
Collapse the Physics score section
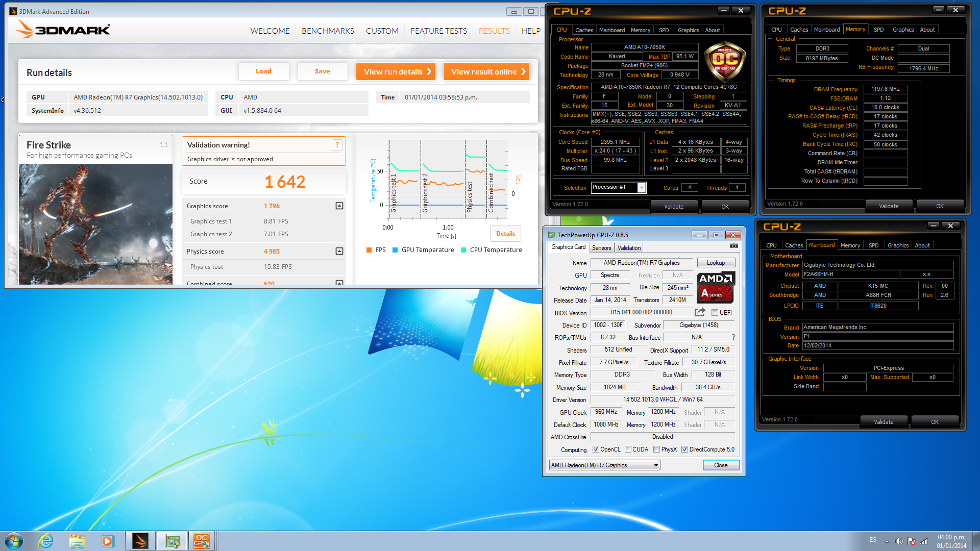point(339,251)
